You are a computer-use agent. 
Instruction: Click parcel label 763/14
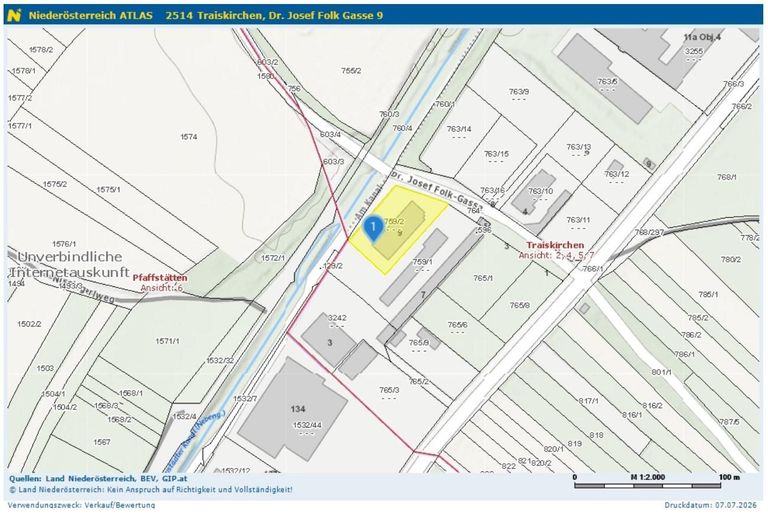459,129
